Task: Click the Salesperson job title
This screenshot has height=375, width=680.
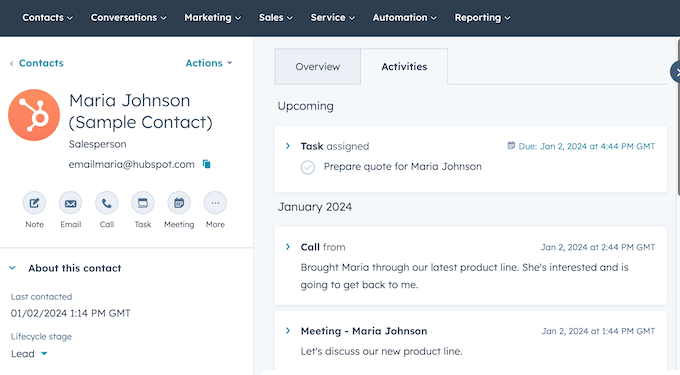Action: pyautogui.click(x=98, y=144)
